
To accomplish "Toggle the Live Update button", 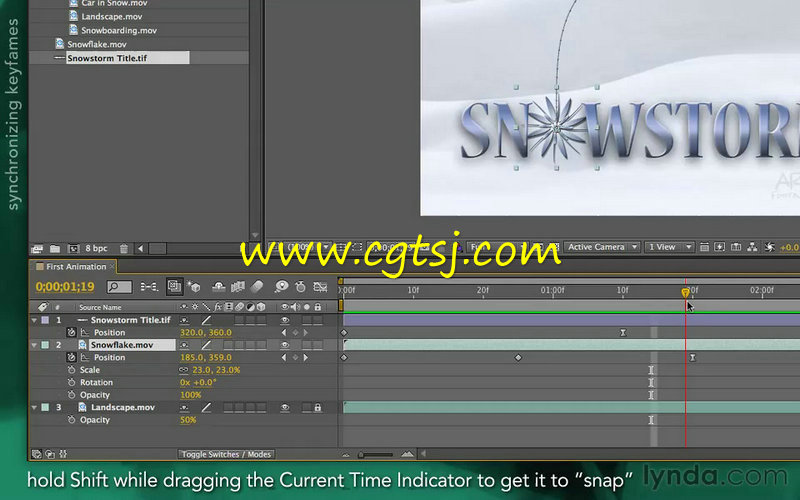I will [174, 287].
